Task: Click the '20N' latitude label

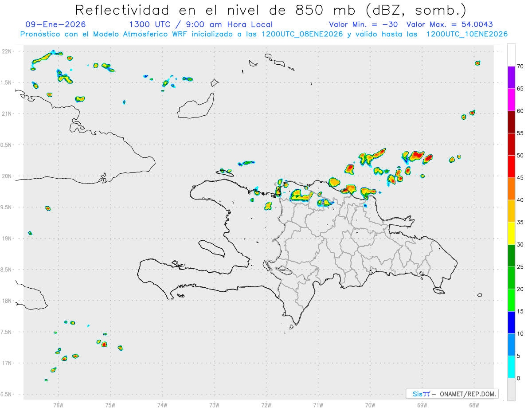Action: (x=7, y=176)
